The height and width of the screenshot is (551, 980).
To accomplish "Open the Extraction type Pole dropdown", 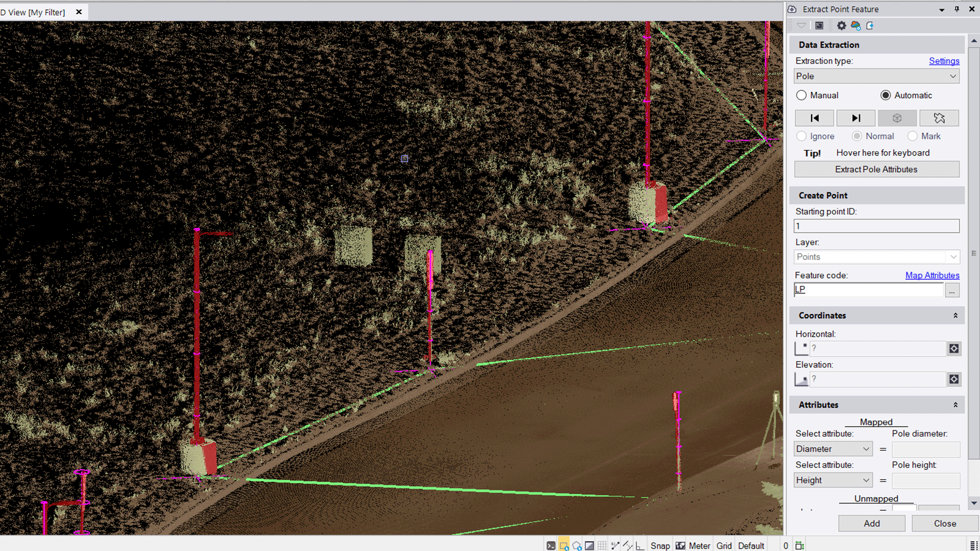I will point(876,77).
